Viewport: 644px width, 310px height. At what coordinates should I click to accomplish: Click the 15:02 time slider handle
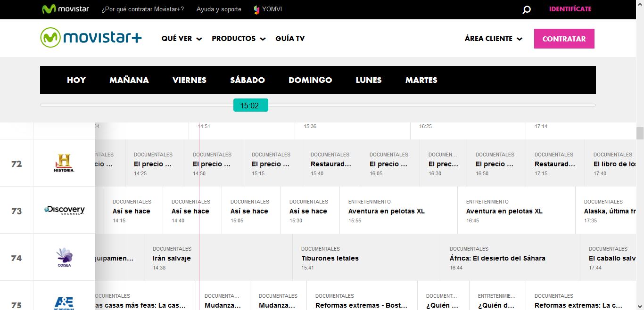[251, 106]
